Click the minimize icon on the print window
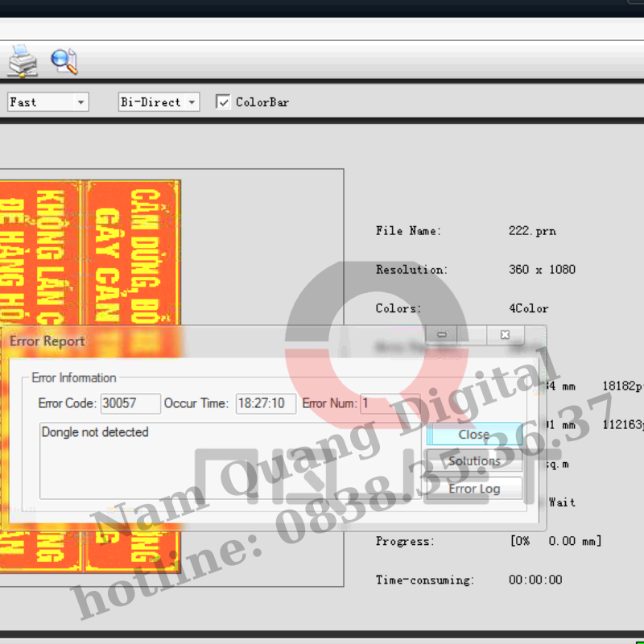Screen dimensions: 644x644 [x=441, y=335]
